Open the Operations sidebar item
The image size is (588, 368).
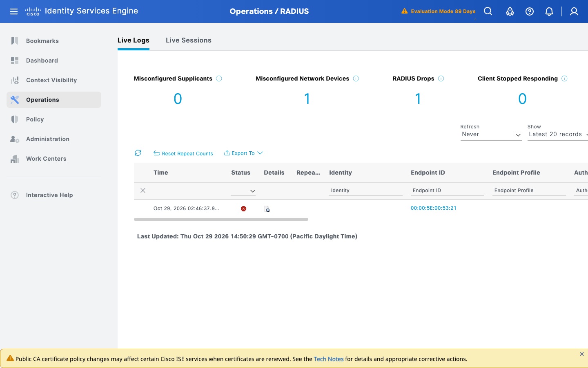tap(54, 100)
